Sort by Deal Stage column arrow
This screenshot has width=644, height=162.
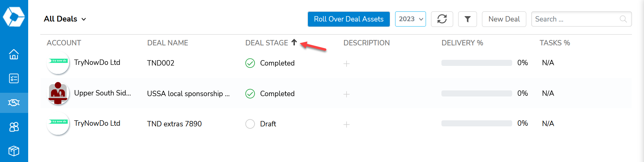(294, 42)
